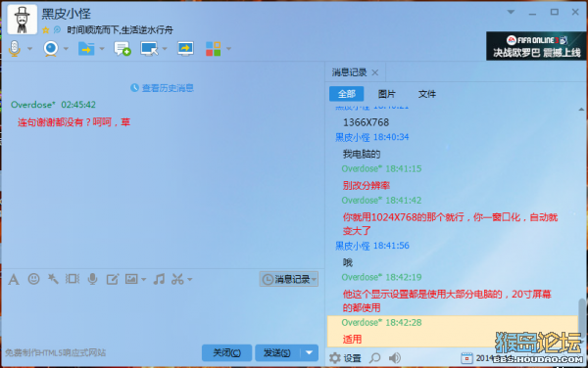Screen dimensions: 588x368
Task: Send a voice message with microphone icon
Action: 92,279
